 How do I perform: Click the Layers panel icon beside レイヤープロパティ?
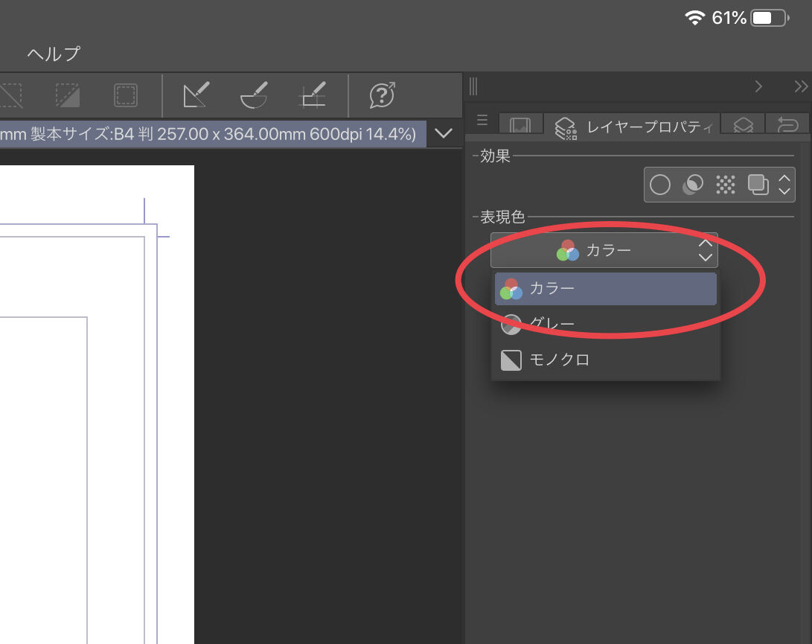point(741,125)
